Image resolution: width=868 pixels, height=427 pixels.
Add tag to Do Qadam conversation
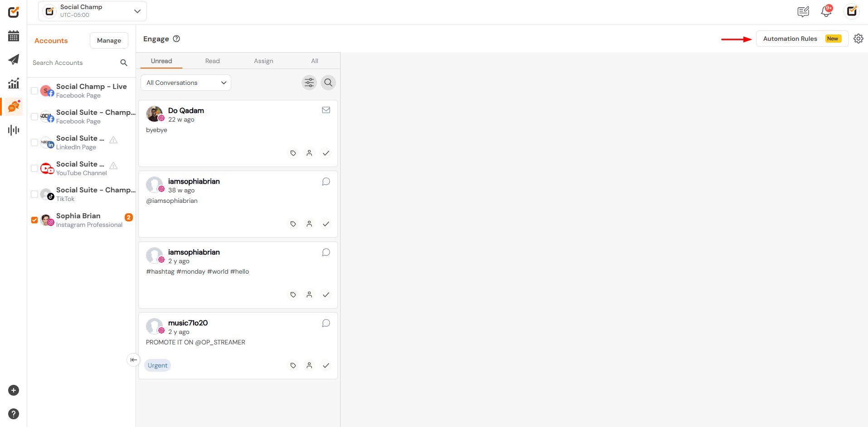[x=293, y=153]
